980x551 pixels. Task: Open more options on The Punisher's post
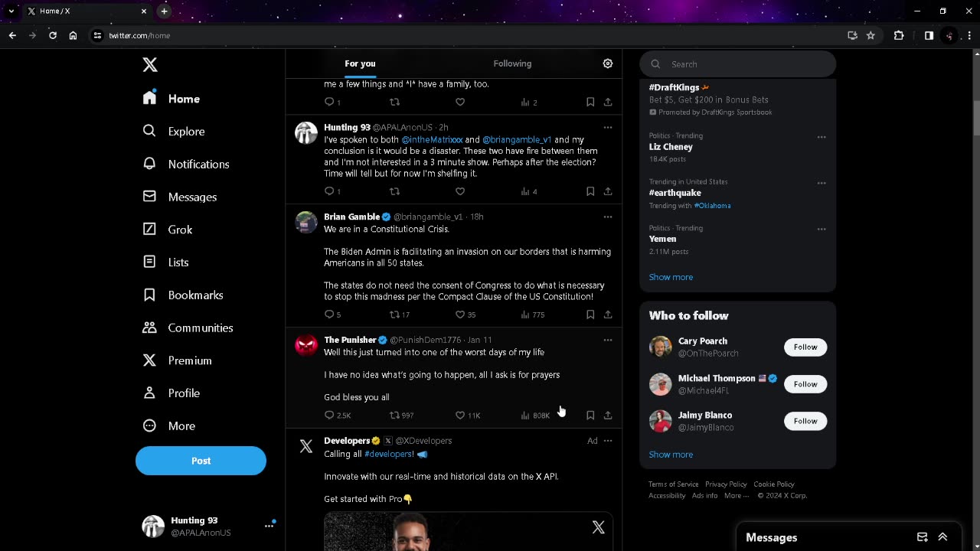pos(608,340)
